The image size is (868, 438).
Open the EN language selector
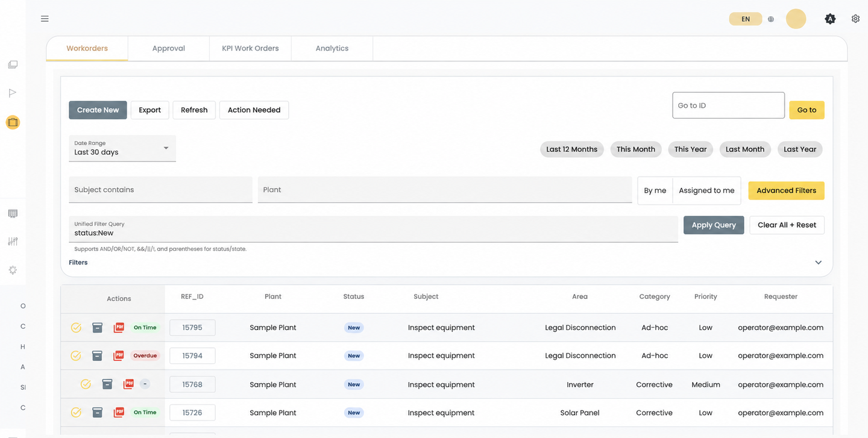point(746,19)
